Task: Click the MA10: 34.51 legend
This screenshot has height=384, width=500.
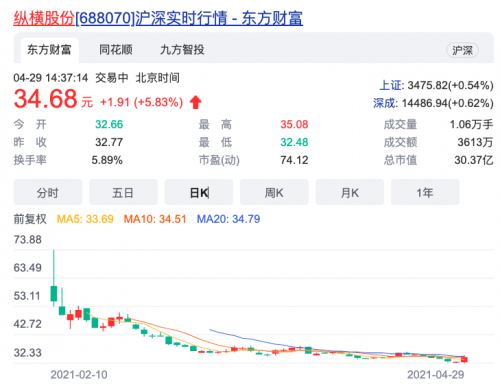Action: (155, 219)
